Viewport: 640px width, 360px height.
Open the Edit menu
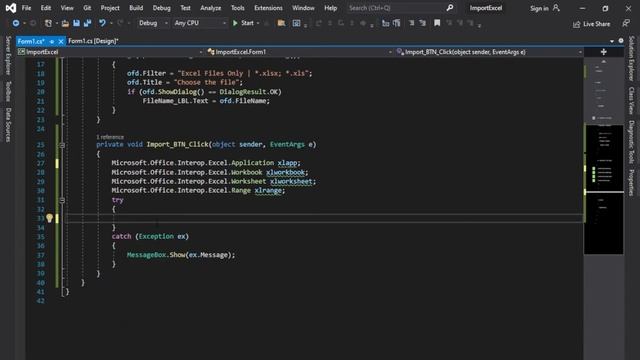point(46,8)
